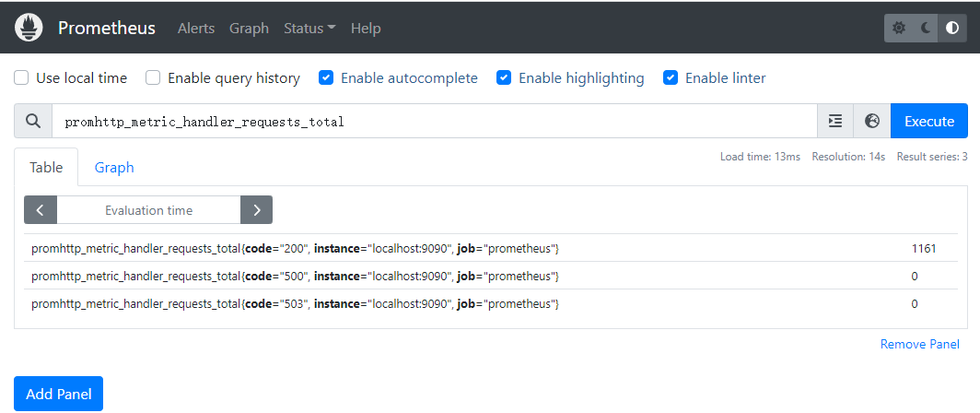This screenshot has width=980, height=413.
Task: Open the metrics explorer globe icon
Action: 872,121
